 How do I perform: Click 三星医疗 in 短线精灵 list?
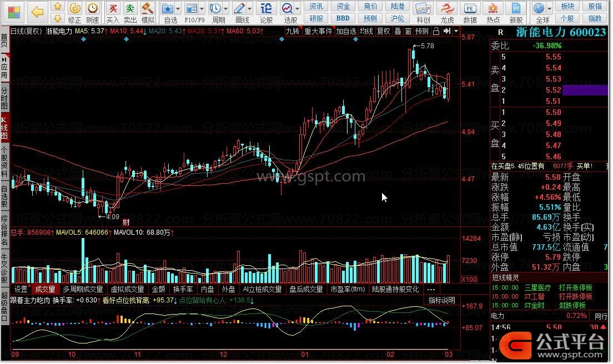click(537, 287)
